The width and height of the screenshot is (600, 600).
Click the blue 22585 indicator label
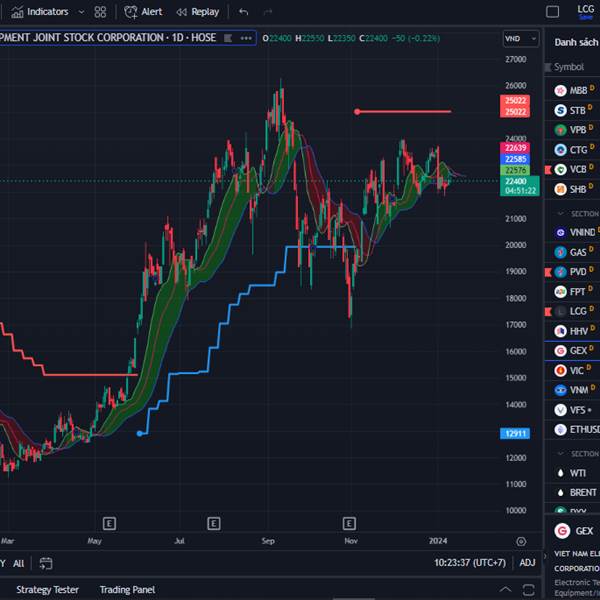tap(515, 159)
